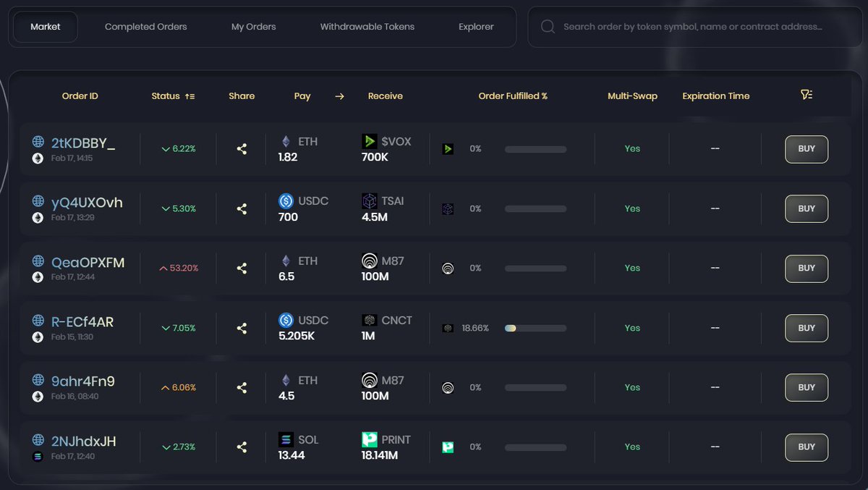
Task: Click the globe icon beside 2NJhdxJH
Action: click(x=38, y=439)
